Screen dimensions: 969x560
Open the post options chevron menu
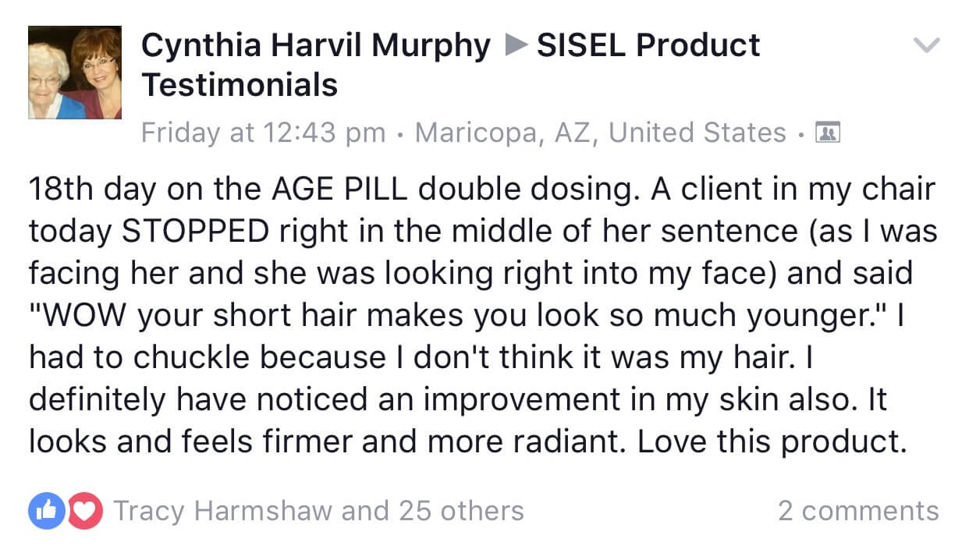pos(926,46)
